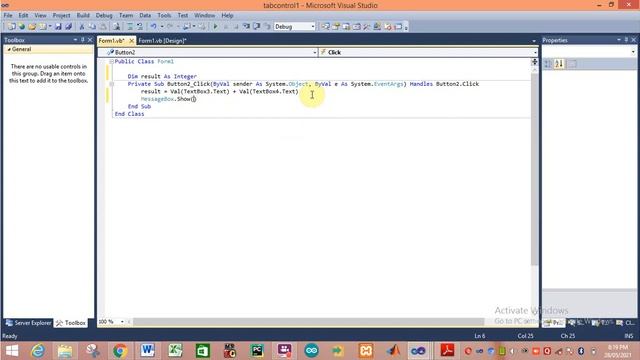Uncomment the selected lines icon

coord(140,27)
